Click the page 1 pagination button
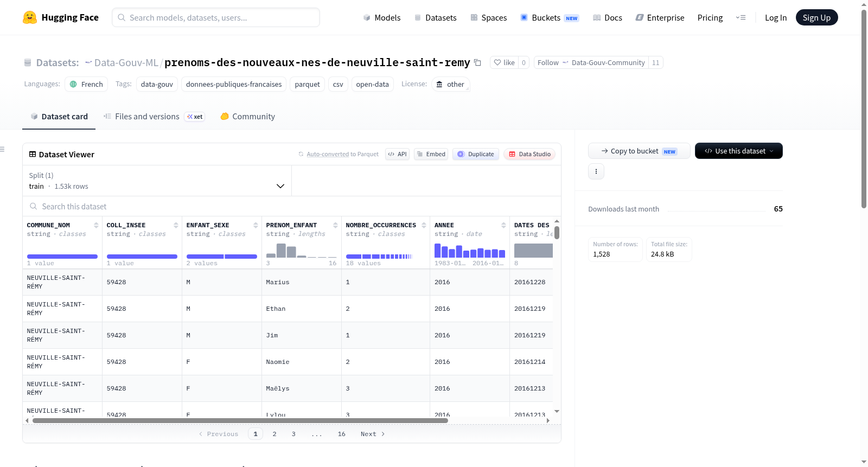The width and height of the screenshot is (868, 467). (256, 434)
